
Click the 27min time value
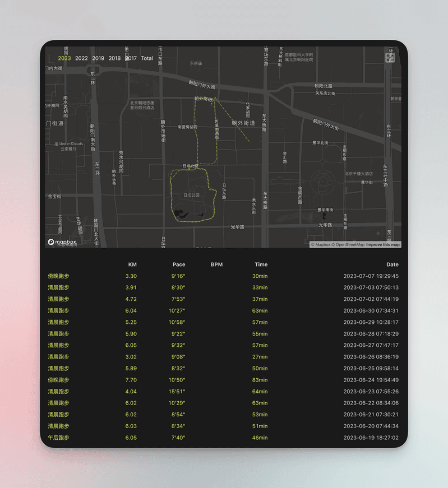click(260, 357)
